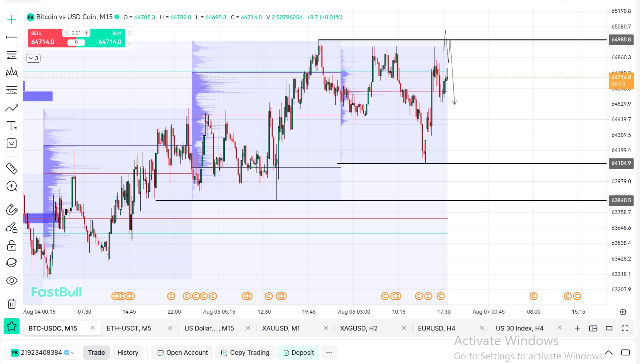Image resolution: width=640 pixels, height=364 pixels.
Task: Open the favorites star panel
Action: coord(12,326)
